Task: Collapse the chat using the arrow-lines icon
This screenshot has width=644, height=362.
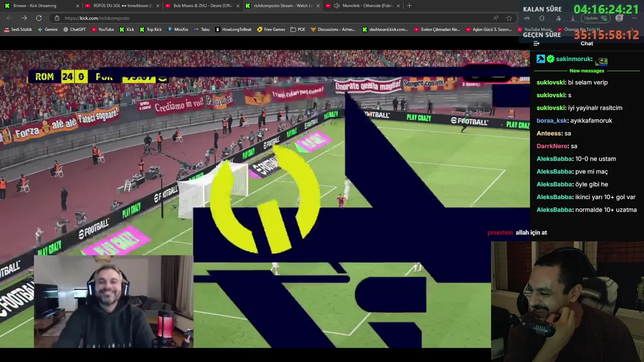Action: (536, 43)
